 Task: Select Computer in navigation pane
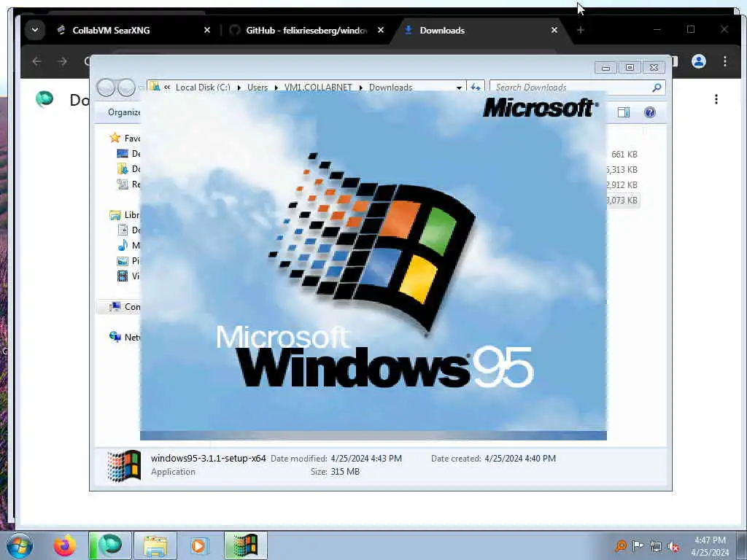tap(124, 307)
